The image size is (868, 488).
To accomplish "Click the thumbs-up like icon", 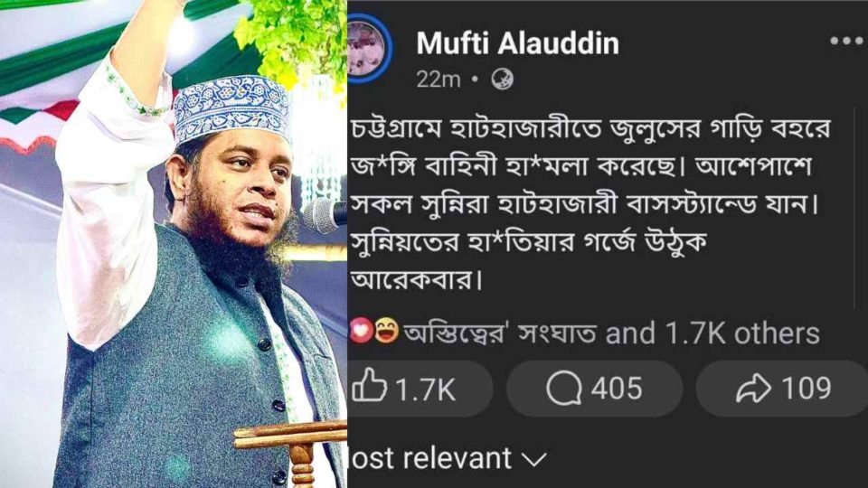I will [x=369, y=386].
